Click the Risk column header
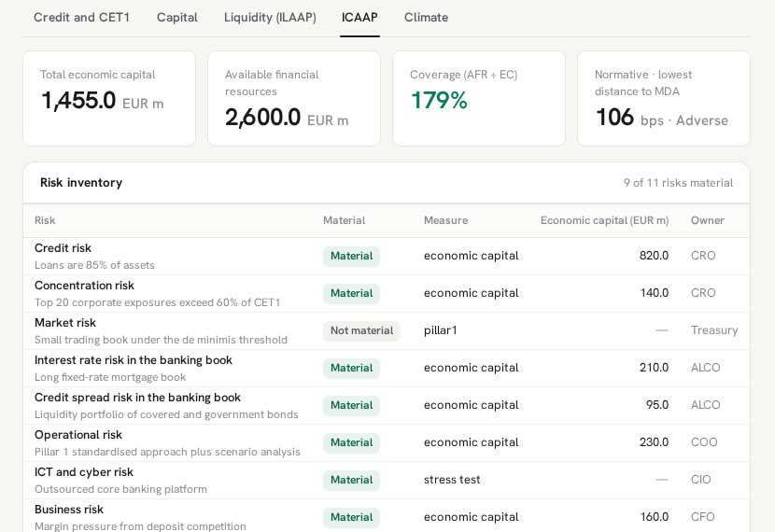 (45, 220)
